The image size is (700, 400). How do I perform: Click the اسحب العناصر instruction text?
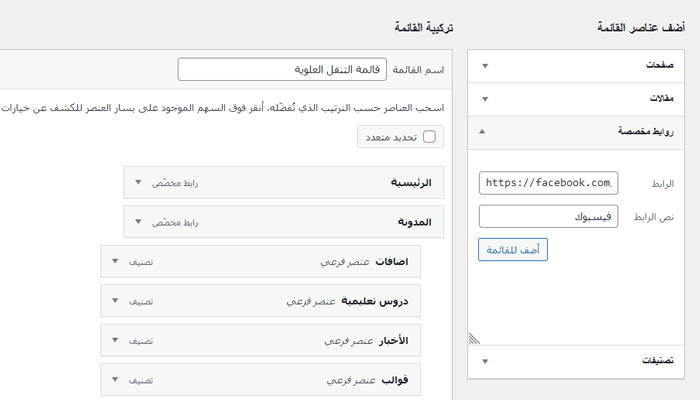(222, 108)
